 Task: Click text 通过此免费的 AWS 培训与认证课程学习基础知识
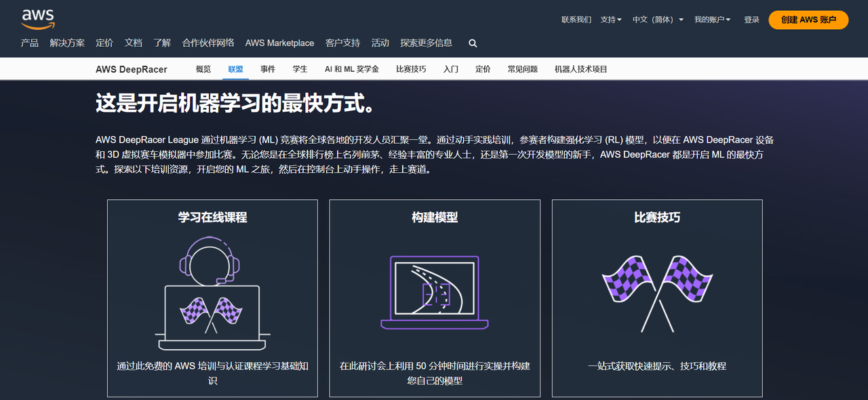coord(212,373)
